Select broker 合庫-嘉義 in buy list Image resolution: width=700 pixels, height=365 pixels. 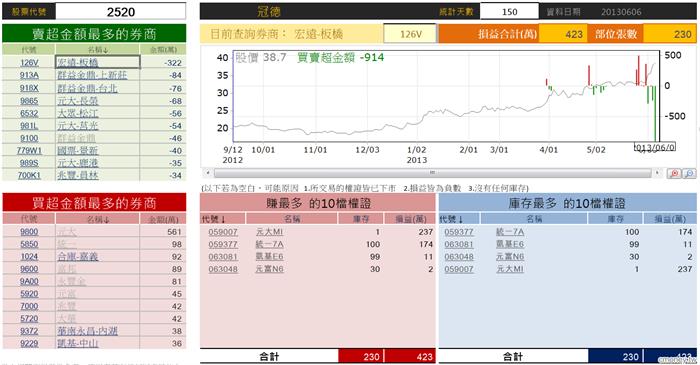pyautogui.click(x=77, y=257)
